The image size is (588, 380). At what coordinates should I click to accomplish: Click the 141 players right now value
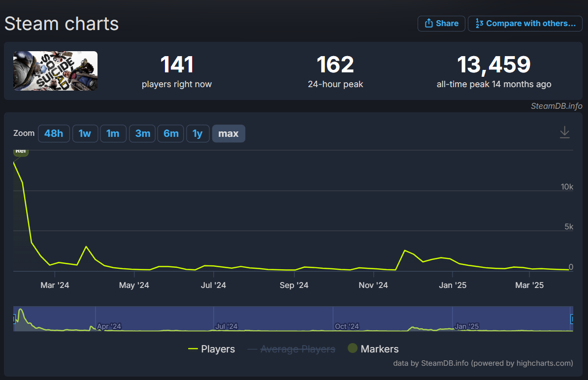(x=177, y=64)
